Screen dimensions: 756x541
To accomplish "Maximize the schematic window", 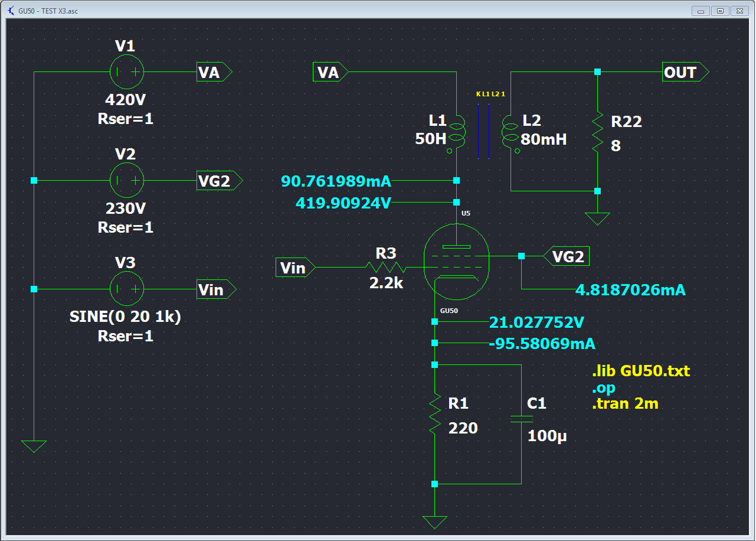I will pos(720,11).
